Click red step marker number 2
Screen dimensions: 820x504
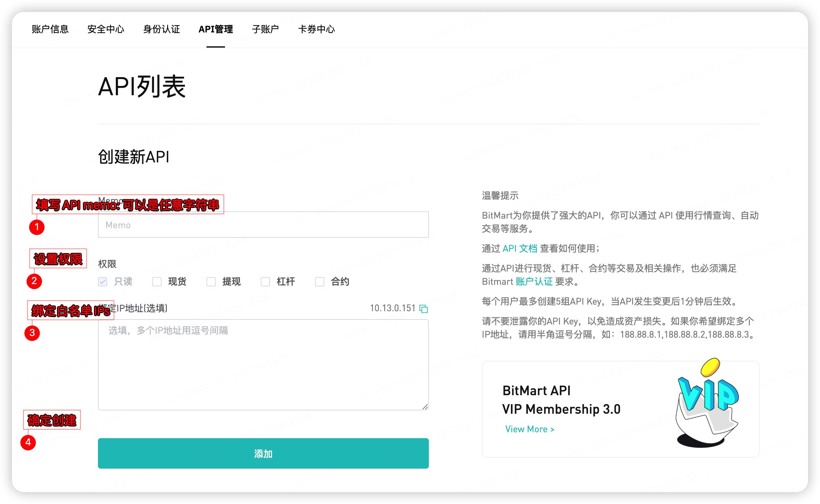pos(34,281)
